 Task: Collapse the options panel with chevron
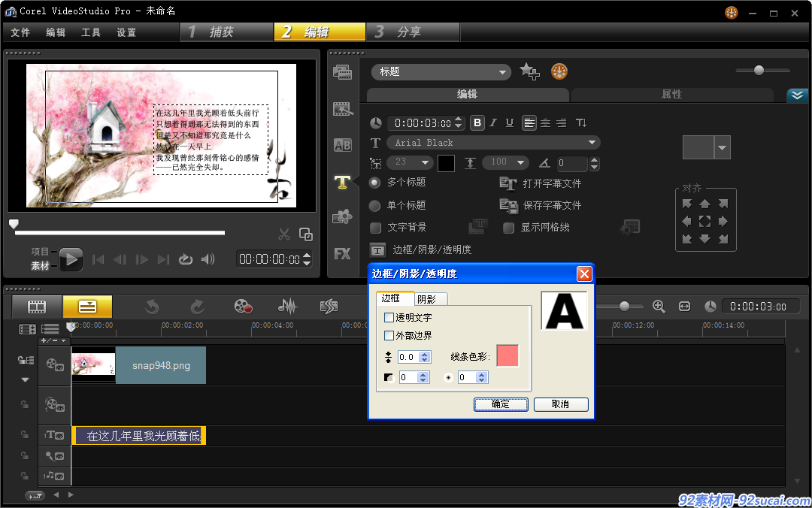(x=797, y=95)
